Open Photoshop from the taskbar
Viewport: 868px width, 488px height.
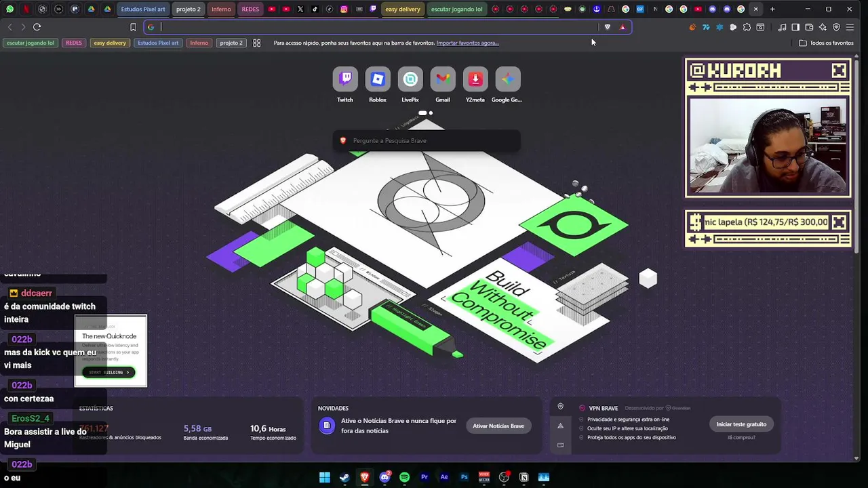pos(464,477)
